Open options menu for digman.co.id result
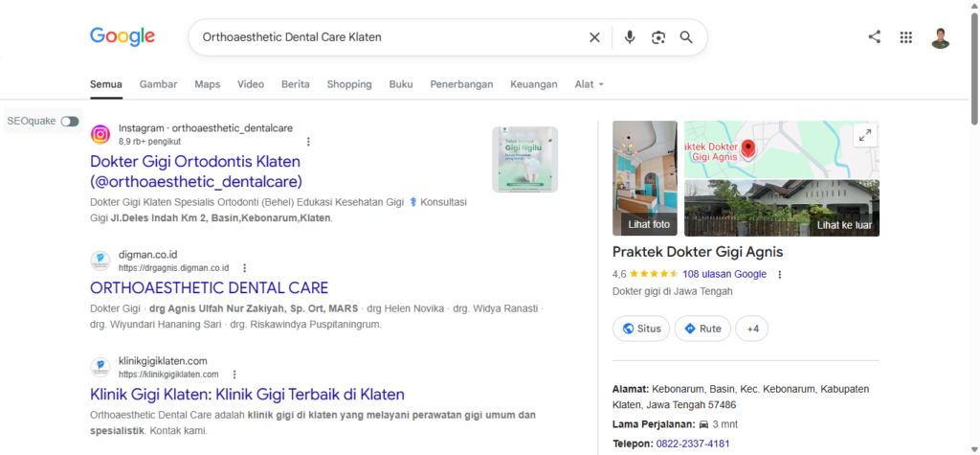This screenshot has width=980, height=455. [x=244, y=268]
